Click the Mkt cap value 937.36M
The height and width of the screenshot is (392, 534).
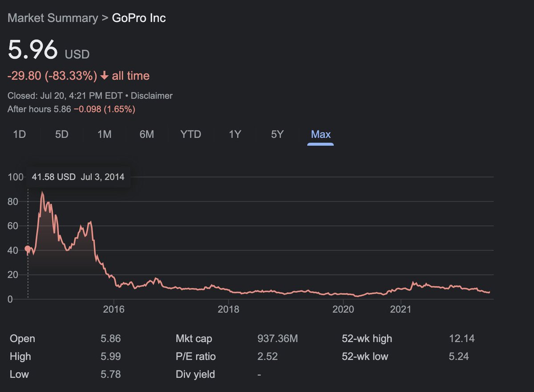click(278, 339)
